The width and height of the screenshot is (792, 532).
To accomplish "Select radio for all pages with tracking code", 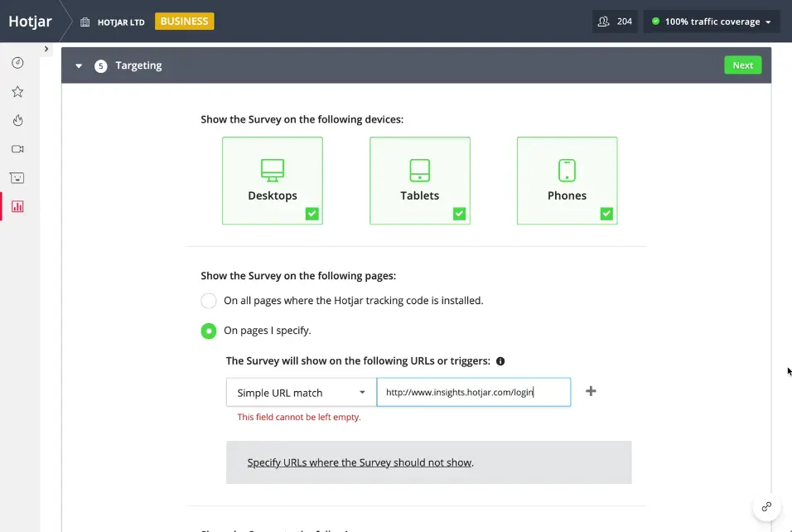I will click(x=208, y=301).
